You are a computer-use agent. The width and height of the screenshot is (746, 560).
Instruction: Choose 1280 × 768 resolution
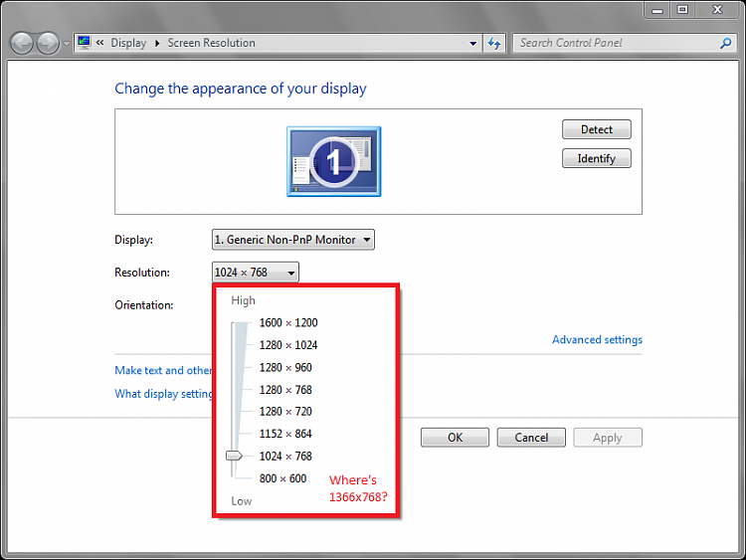(285, 390)
